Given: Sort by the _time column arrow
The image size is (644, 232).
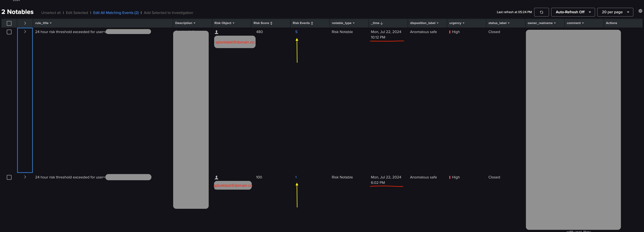Looking at the screenshot, I should click(381, 23).
